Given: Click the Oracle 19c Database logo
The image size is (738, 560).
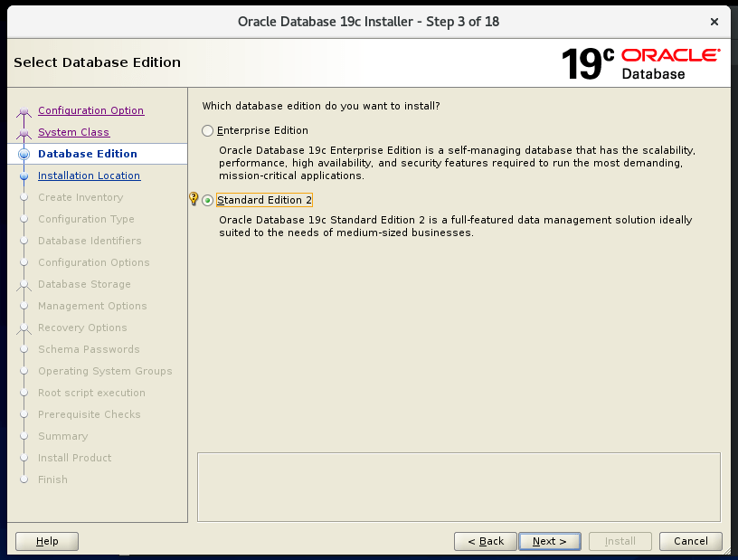Looking at the screenshot, I should 640,63.
